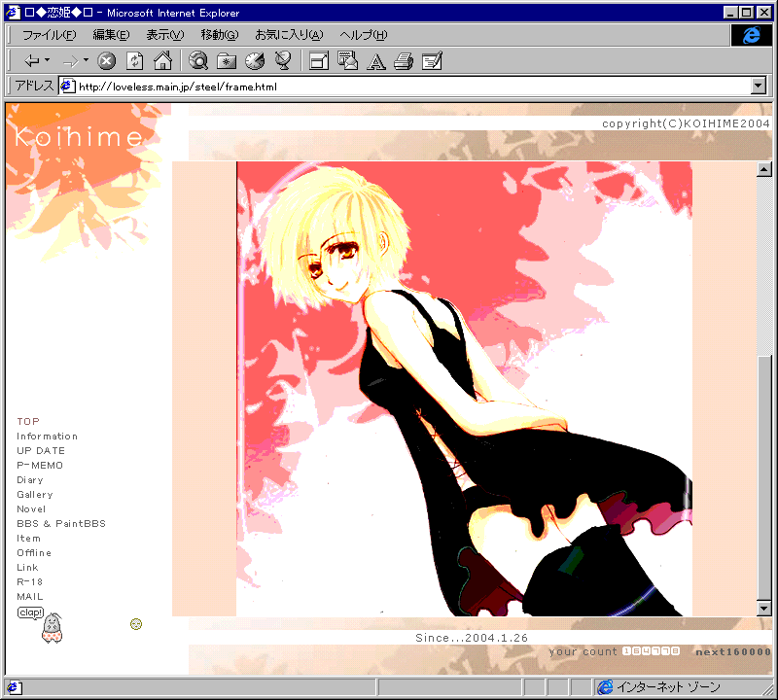Open the BBS & PaintBBS link
This screenshot has height=700, width=778.
pyautogui.click(x=61, y=523)
